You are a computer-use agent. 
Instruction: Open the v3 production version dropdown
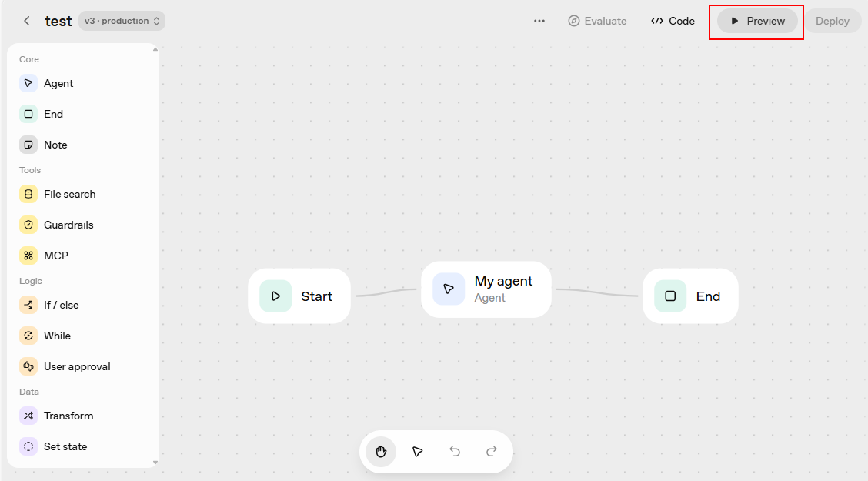[122, 21]
